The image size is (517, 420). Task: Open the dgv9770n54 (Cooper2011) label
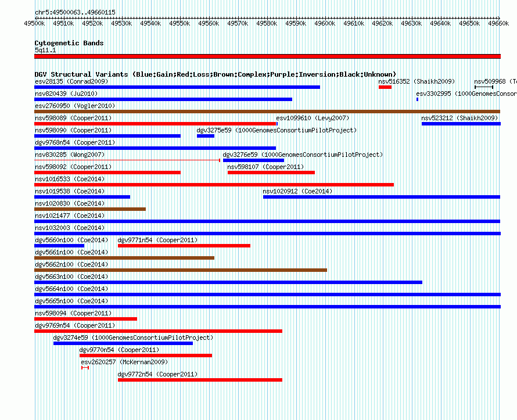[x=119, y=350]
